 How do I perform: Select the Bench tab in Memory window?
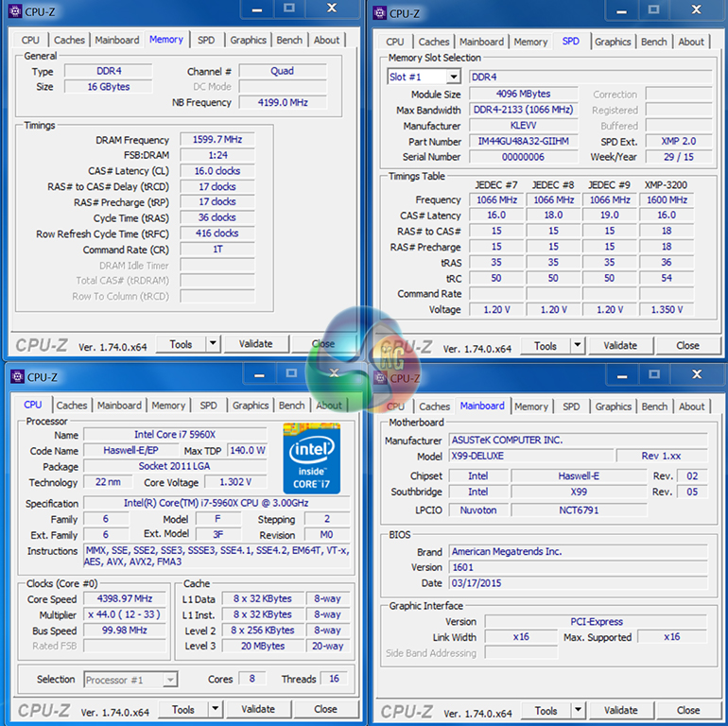pyautogui.click(x=289, y=41)
